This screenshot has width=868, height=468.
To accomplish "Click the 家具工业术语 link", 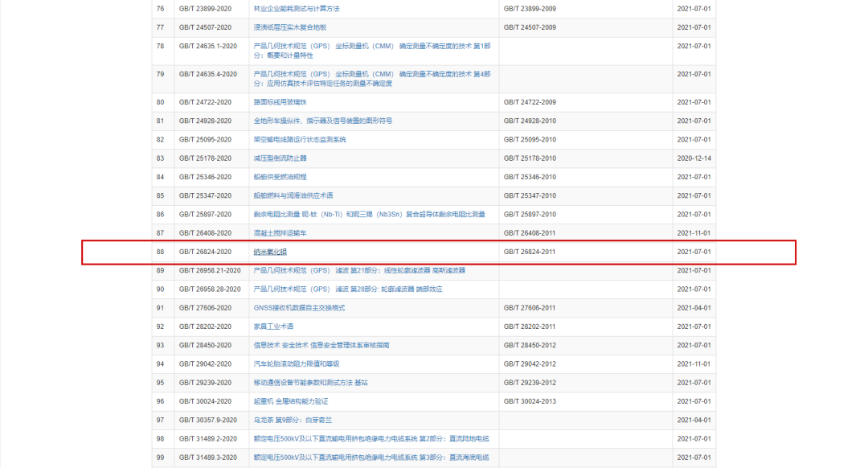I will pyautogui.click(x=273, y=326).
